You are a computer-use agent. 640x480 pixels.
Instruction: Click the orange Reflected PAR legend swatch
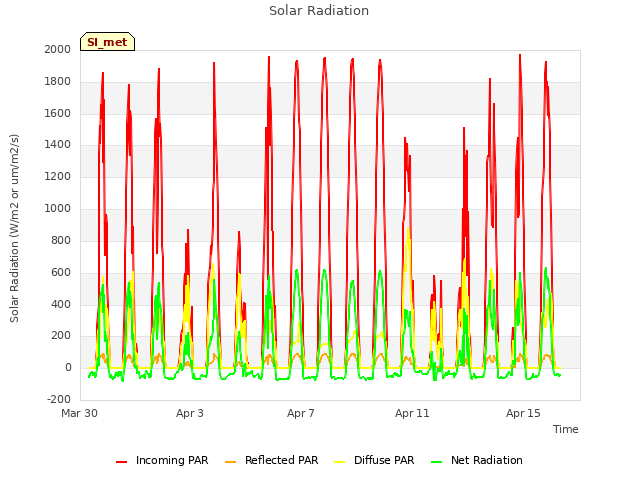pyautogui.click(x=231, y=462)
